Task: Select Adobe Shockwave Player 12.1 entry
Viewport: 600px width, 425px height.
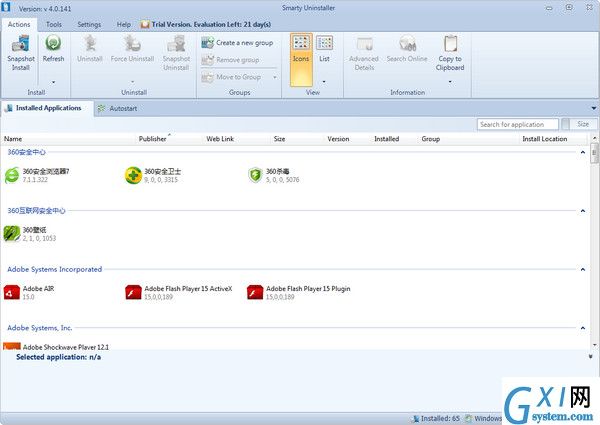Action: coord(56,347)
